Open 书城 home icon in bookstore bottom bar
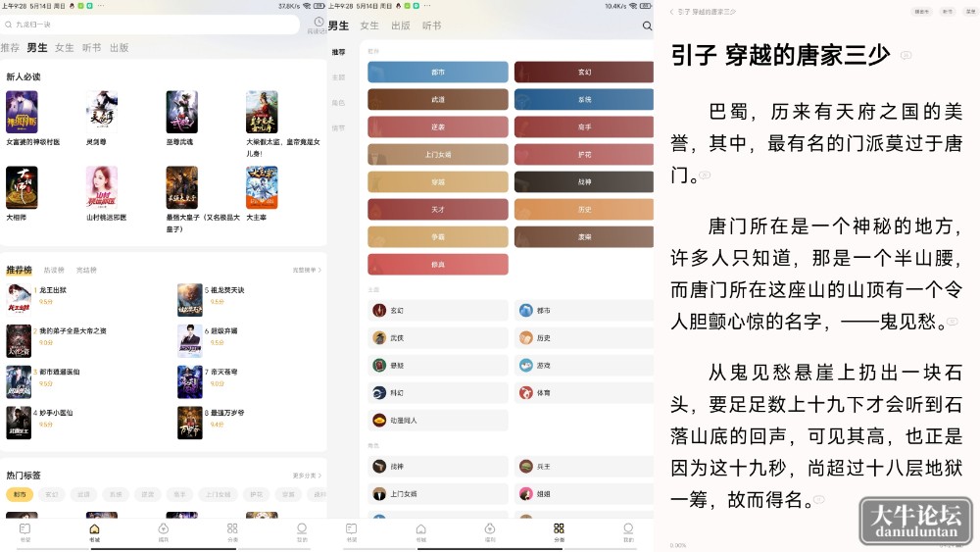This screenshot has height=552, width=980. (94, 531)
